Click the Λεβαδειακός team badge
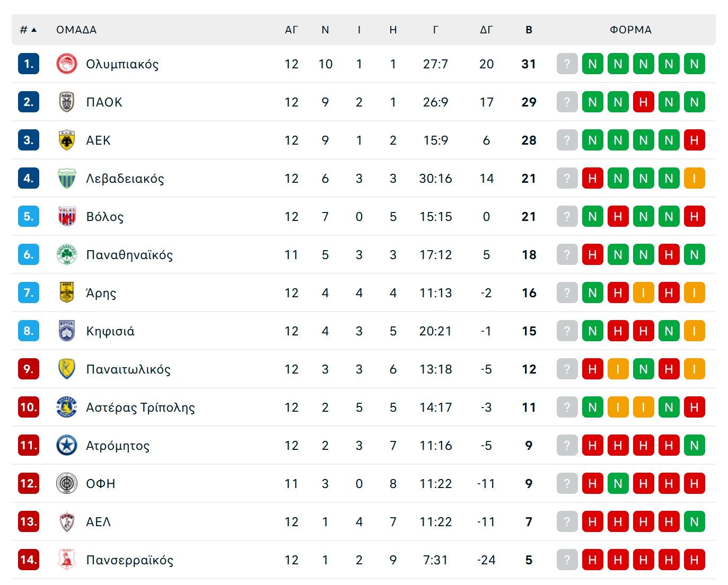 tap(66, 179)
